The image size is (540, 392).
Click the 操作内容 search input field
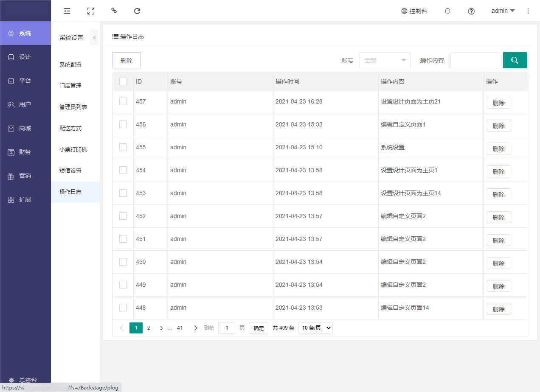(x=475, y=60)
